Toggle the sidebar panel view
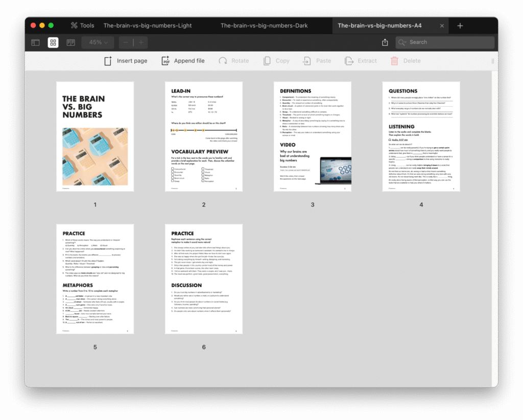Viewport: 523px width, 420px height. 36,42
